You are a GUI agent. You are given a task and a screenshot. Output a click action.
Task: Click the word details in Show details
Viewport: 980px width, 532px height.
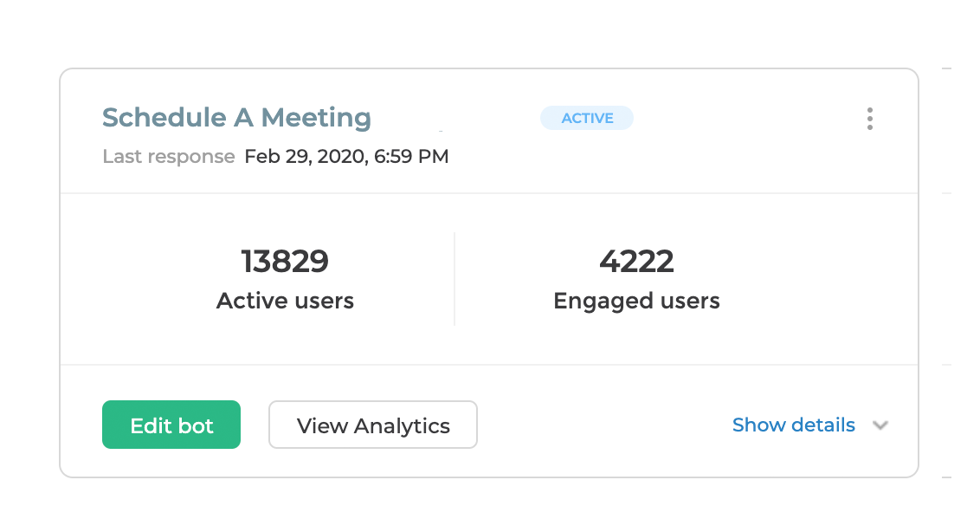pos(823,425)
